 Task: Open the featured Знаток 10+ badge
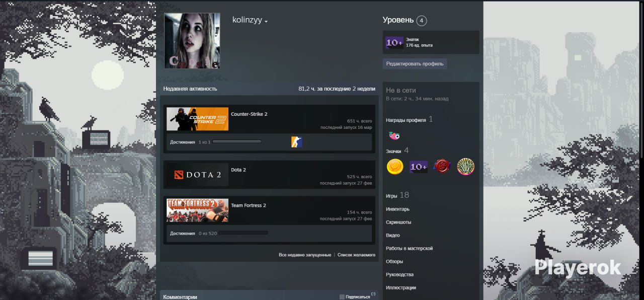(x=394, y=43)
